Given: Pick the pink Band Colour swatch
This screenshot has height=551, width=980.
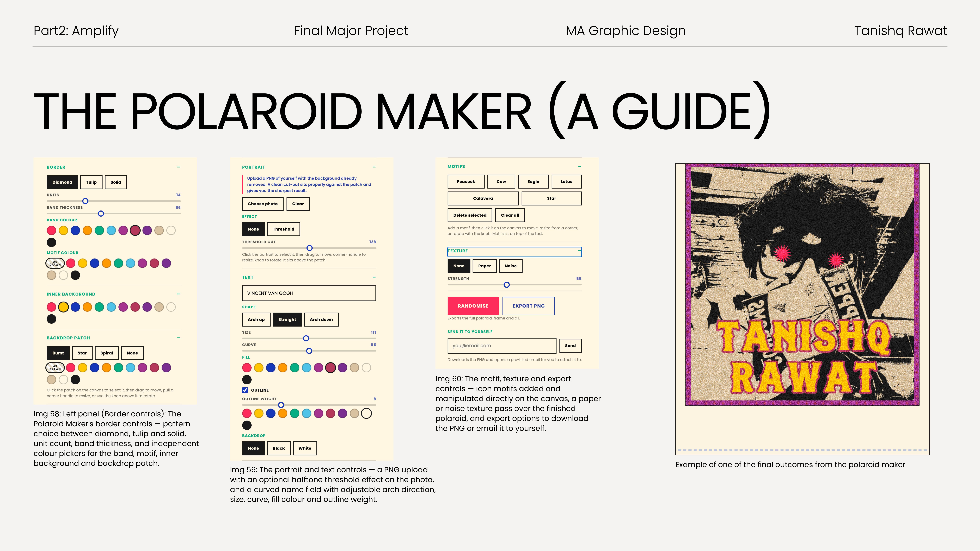Looking at the screenshot, I should (x=51, y=230).
